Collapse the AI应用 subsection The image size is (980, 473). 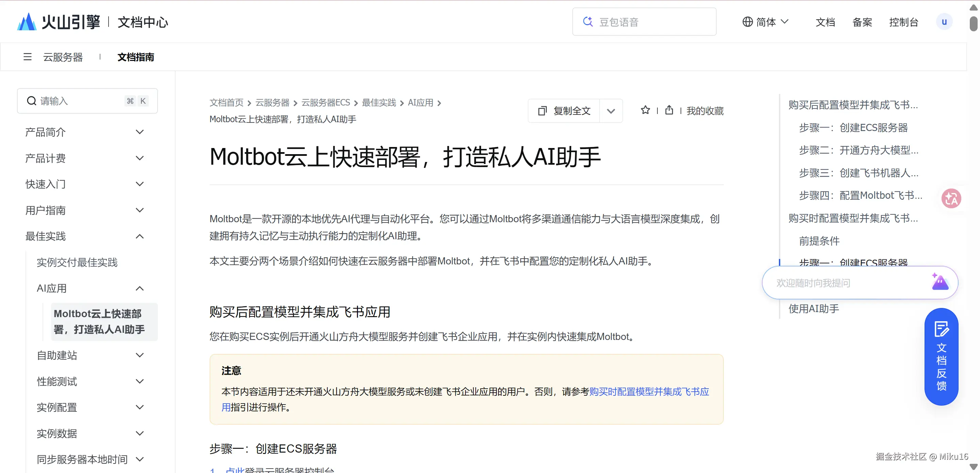click(140, 289)
